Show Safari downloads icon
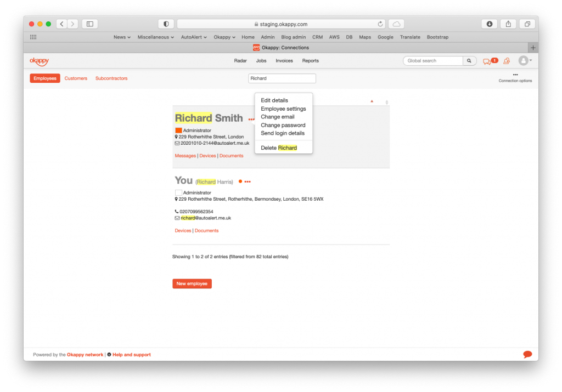The height and width of the screenshot is (392, 562). pos(489,24)
